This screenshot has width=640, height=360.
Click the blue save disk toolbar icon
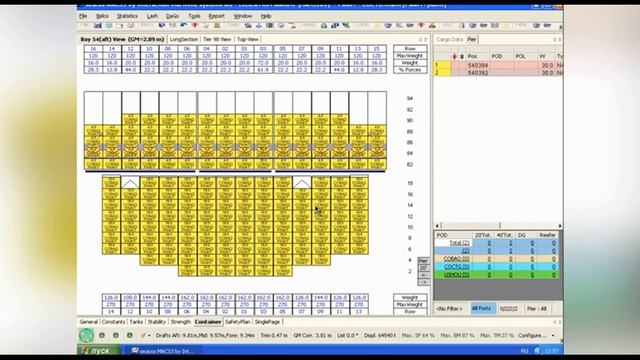[98, 26]
